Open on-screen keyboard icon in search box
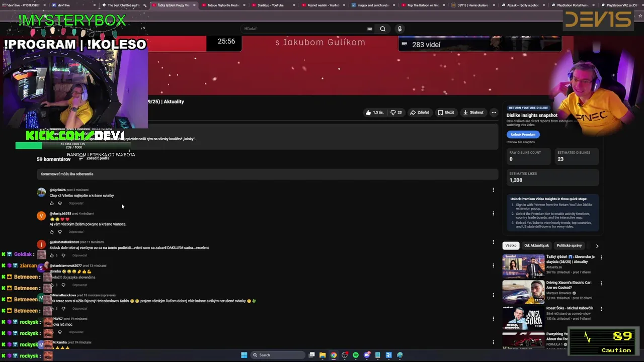Image resolution: width=644 pixels, height=362 pixels. click(x=370, y=29)
